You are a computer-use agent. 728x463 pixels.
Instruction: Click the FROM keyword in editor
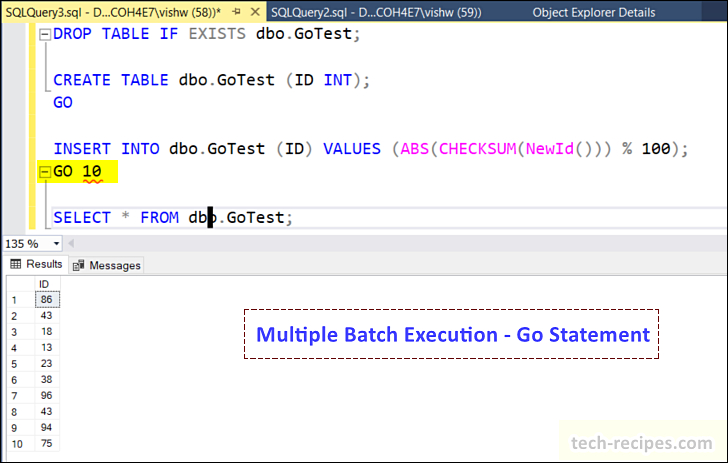click(159, 217)
